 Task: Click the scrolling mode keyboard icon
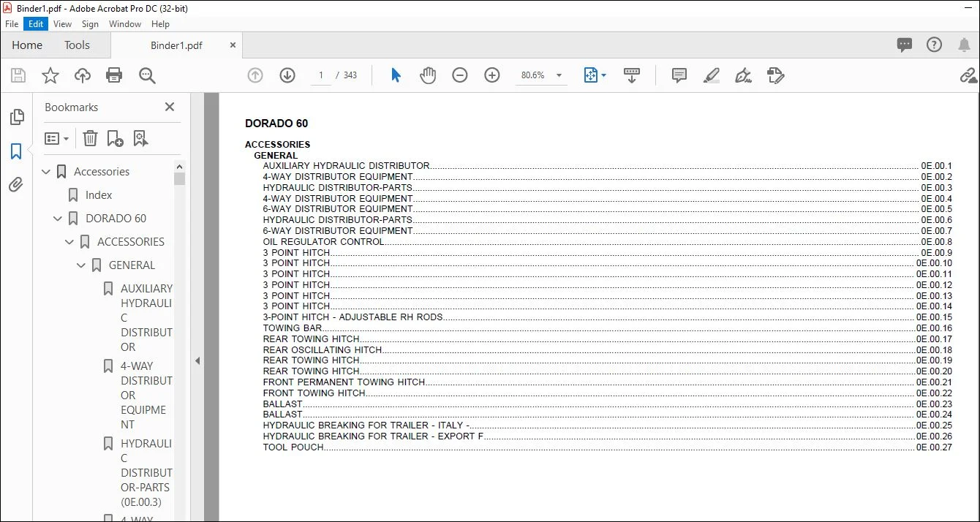point(632,75)
